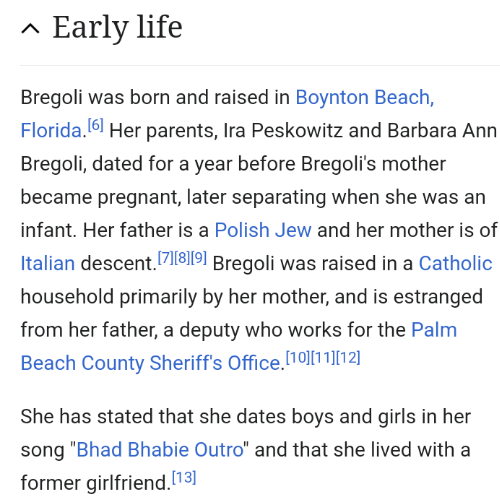Click the Early life section heading
500x502 pixels.
point(117,28)
